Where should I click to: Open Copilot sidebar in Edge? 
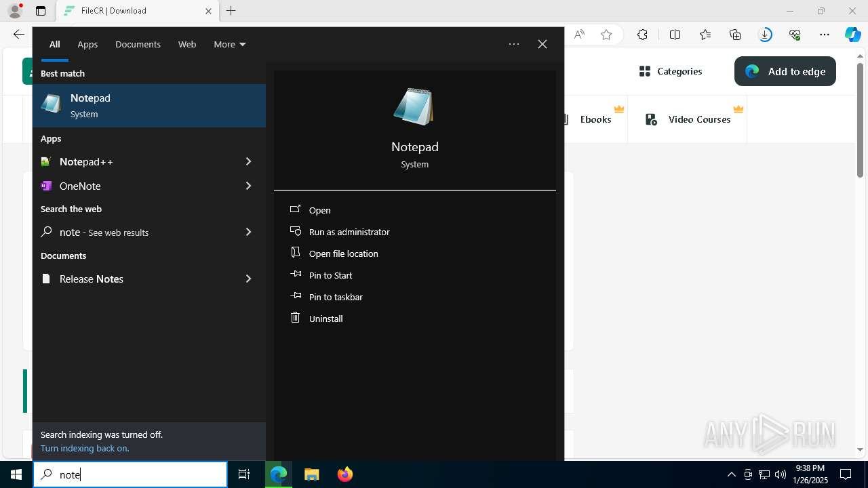pos(853,35)
